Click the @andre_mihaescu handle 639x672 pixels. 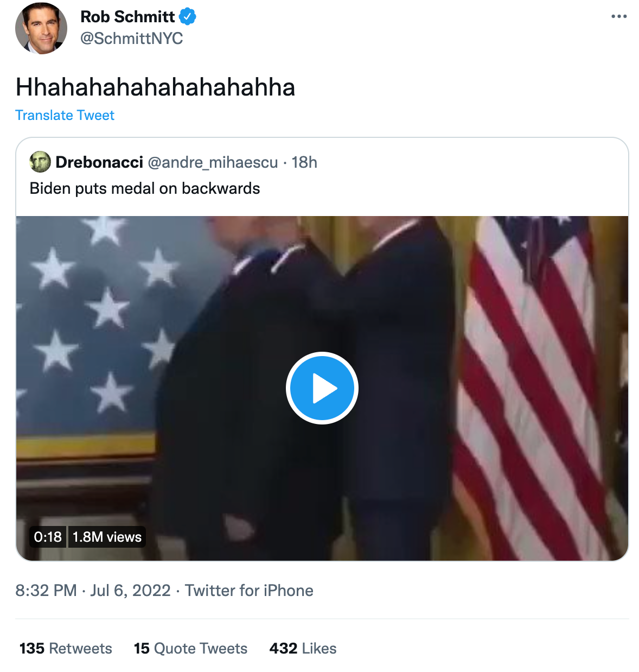(213, 162)
